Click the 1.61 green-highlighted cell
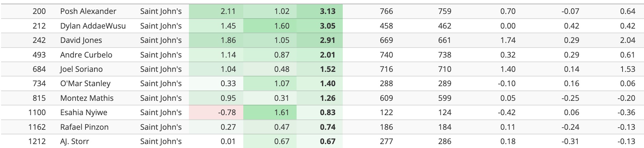 (282, 113)
